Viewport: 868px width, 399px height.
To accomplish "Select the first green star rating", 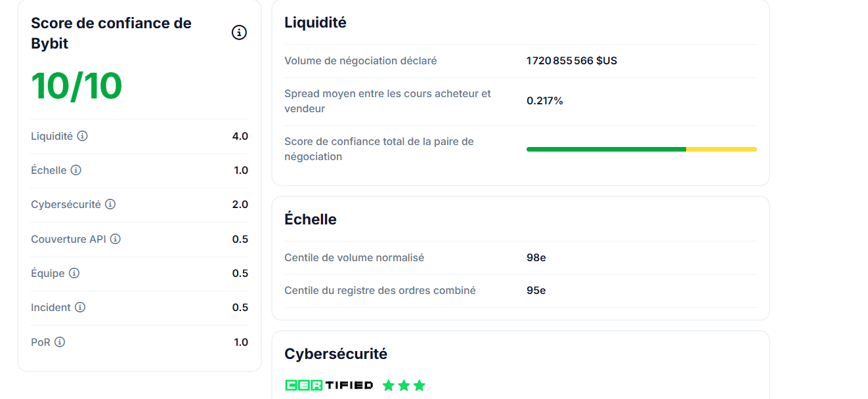I will [387, 385].
